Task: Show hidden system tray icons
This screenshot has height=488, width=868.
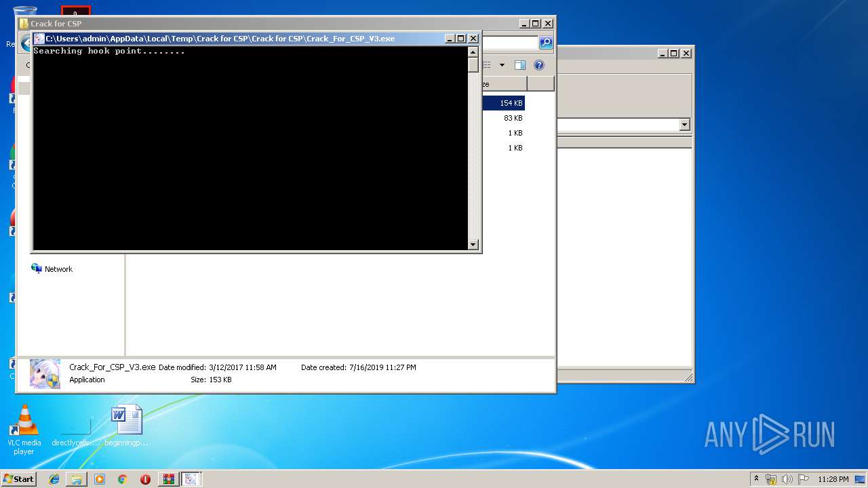Action: coord(757,479)
